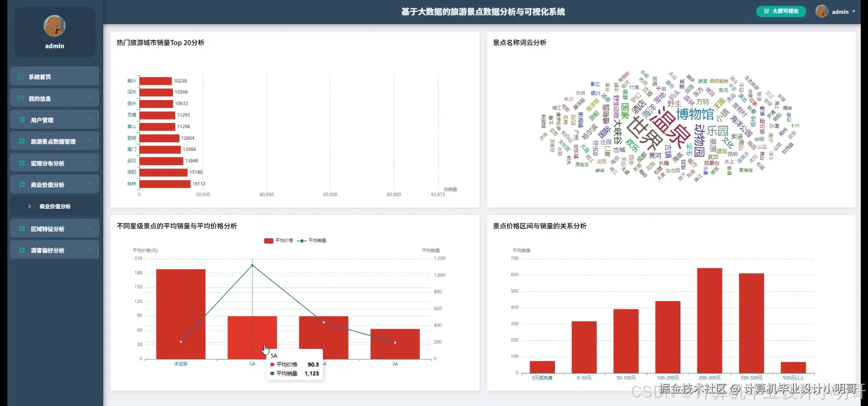
Task: Click the home icon beside 系统首页
Action: (21, 76)
